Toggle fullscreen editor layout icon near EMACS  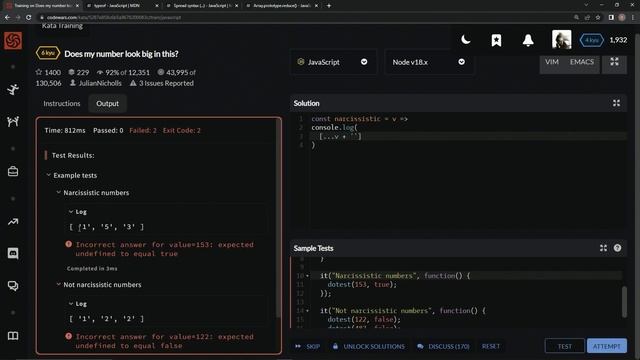pyautogui.click(x=614, y=62)
